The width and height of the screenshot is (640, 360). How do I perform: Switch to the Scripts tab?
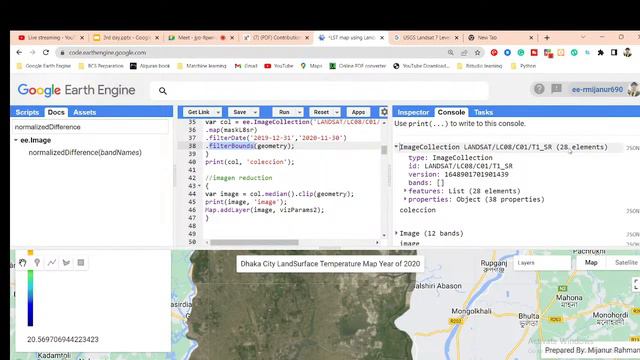coord(27,112)
